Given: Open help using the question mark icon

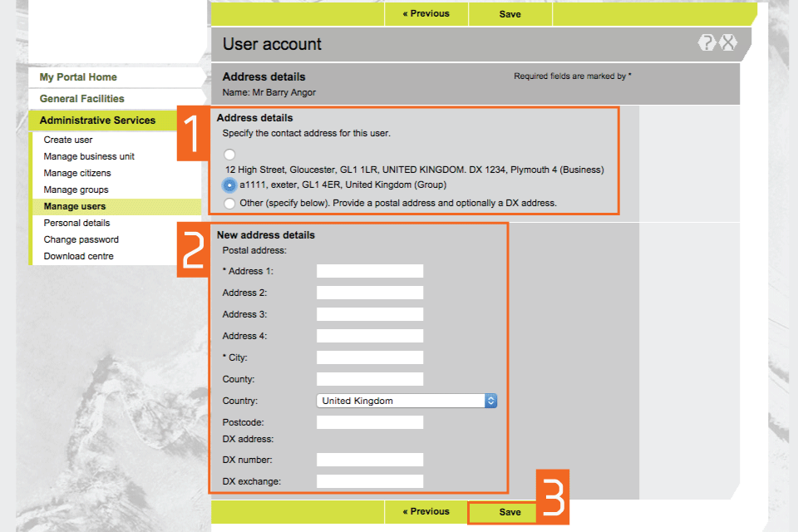Looking at the screenshot, I should tap(707, 43).
